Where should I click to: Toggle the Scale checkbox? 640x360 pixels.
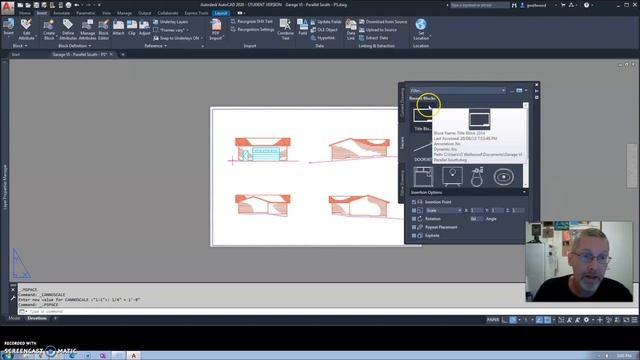tap(414, 210)
